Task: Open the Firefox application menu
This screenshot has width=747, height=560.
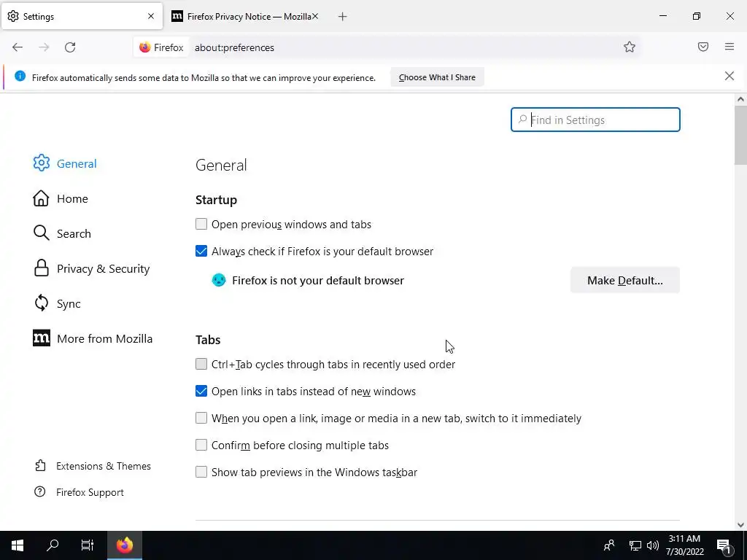Action: point(729,47)
